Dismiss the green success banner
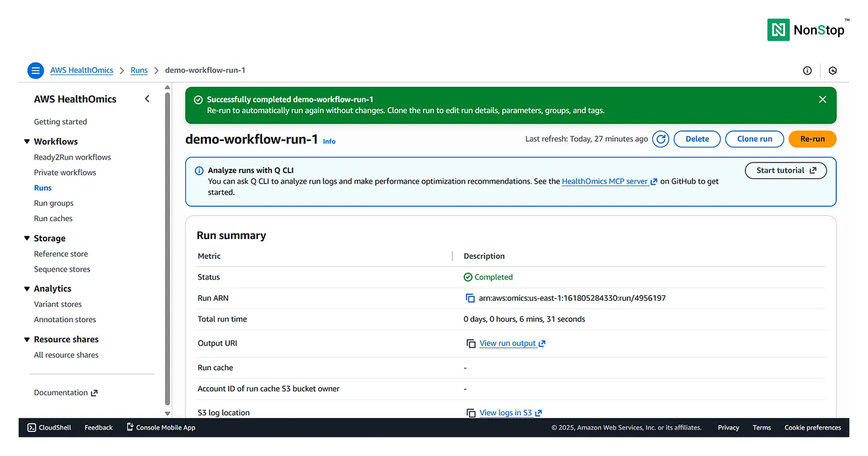 point(822,99)
